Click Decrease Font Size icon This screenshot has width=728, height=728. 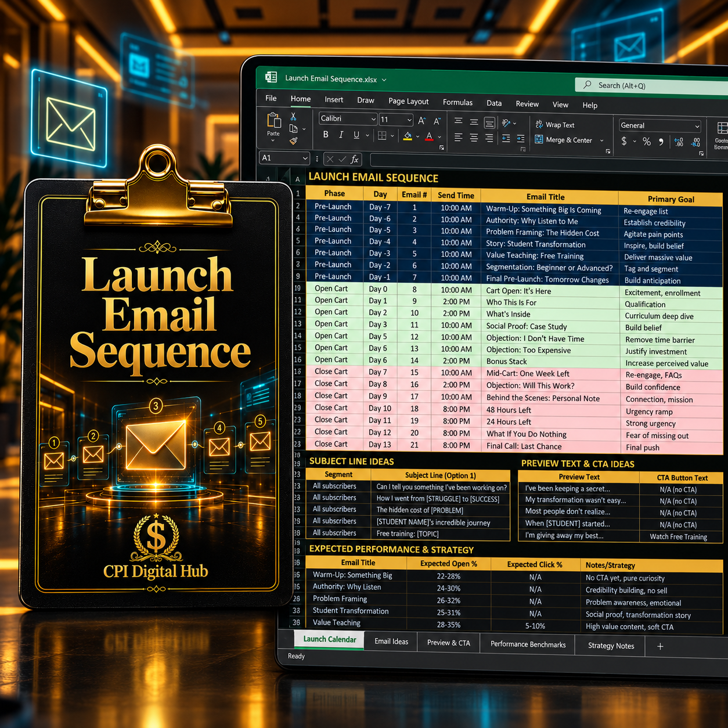pyautogui.click(x=437, y=121)
